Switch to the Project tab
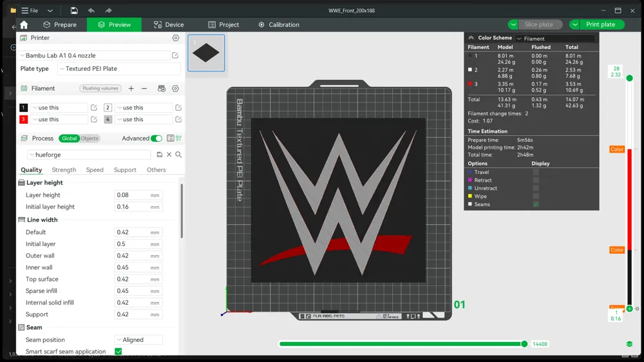The width and height of the screenshot is (644, 362). point(223,24)
